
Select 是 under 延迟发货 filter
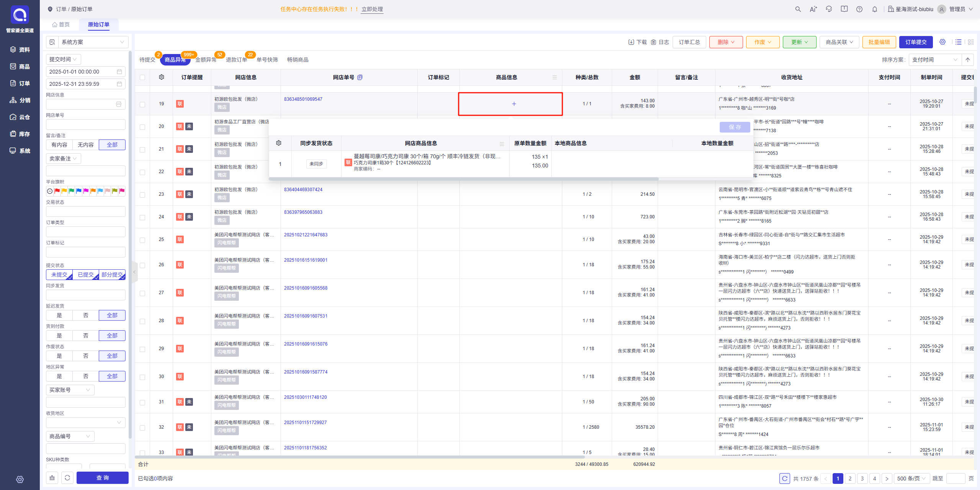click(59, 315)
